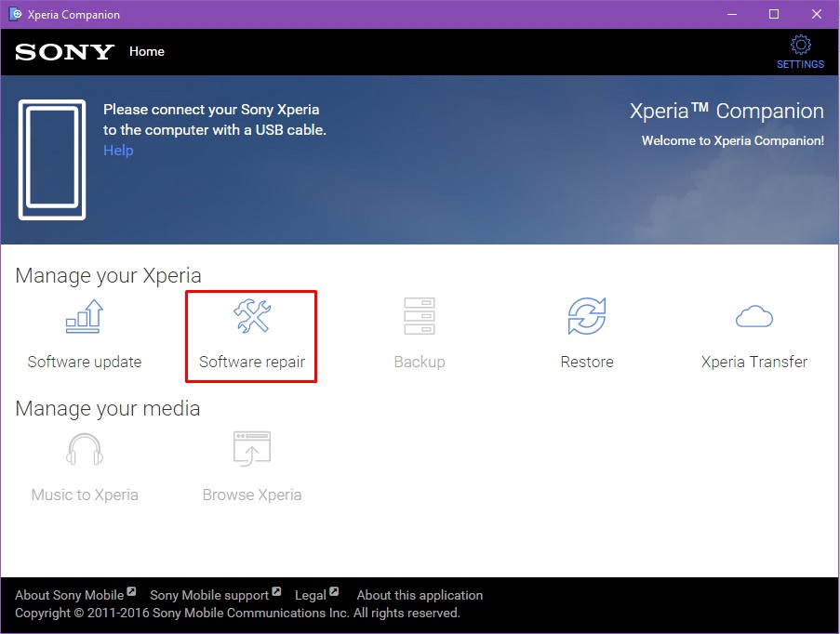Click About this application
This screenshot has width=840, height=634.
click(x=420, y=595)
